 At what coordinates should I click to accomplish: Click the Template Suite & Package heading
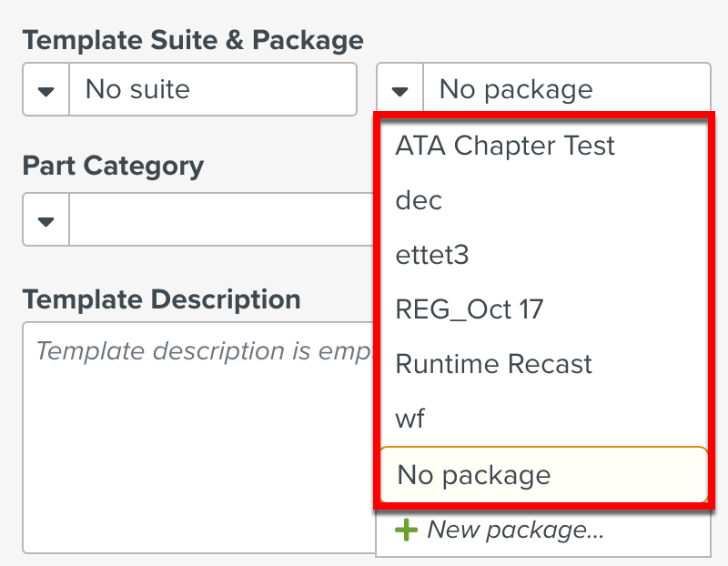click(194, 40)
